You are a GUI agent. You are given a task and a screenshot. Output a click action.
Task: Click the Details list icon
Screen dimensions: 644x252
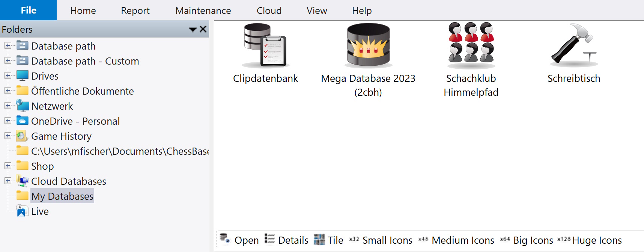click(269, 239)
